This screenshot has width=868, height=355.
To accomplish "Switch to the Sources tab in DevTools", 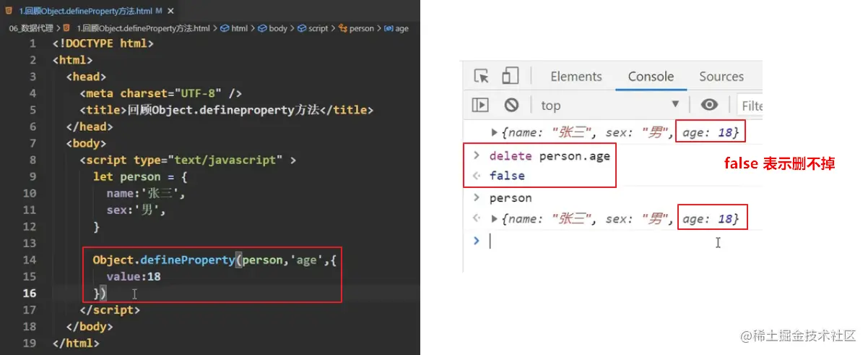I will [x=721, y=77].
